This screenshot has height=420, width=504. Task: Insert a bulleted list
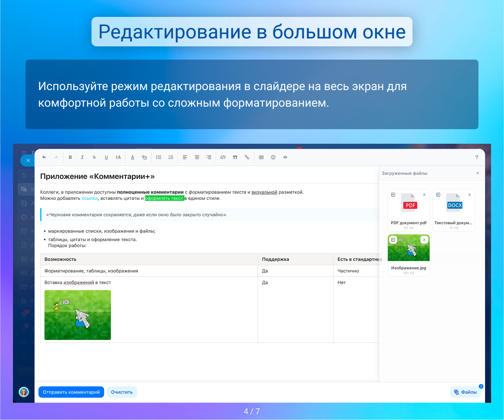[159, 157]
